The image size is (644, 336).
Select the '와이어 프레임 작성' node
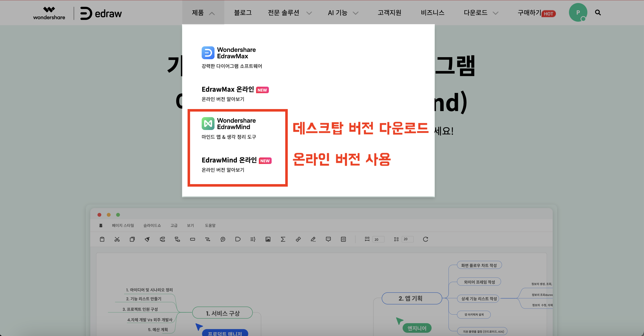[479, 282]
